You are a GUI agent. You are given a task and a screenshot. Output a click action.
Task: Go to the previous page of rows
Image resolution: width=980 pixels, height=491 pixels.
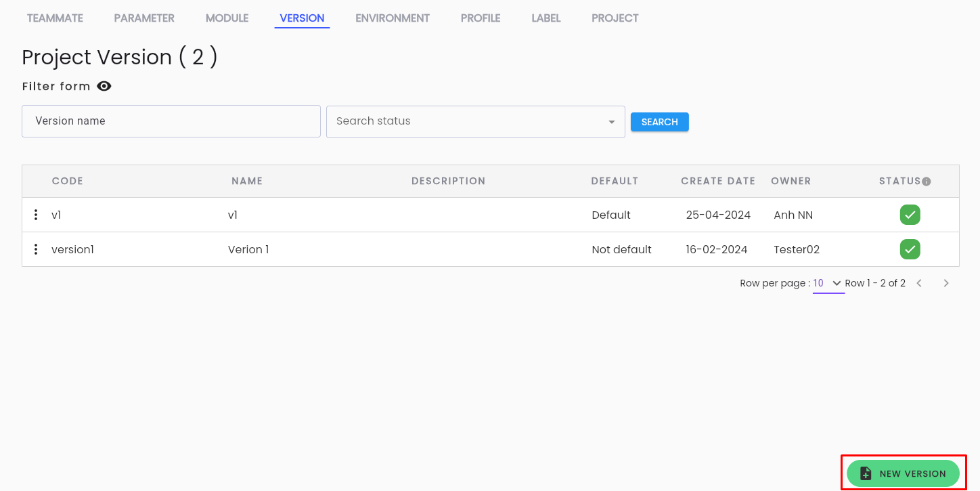coord(919,283)
